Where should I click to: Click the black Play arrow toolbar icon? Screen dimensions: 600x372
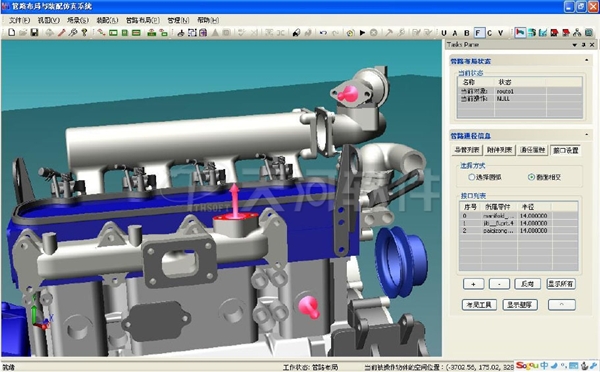362,33
